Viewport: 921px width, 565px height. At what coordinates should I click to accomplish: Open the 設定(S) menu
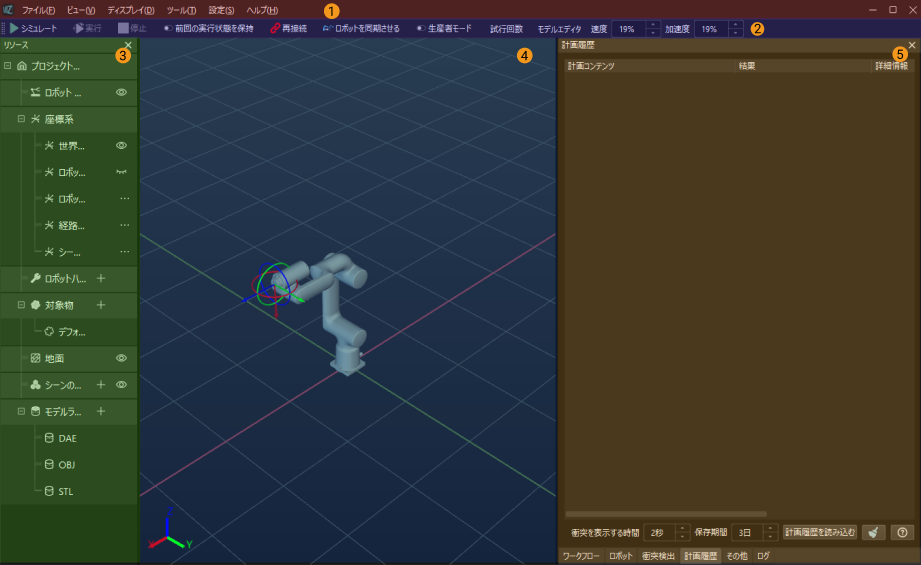[x=221, y=10]
